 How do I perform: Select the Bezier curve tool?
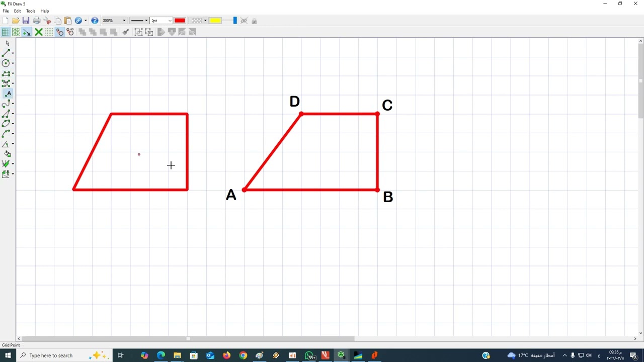coord(6,134)
